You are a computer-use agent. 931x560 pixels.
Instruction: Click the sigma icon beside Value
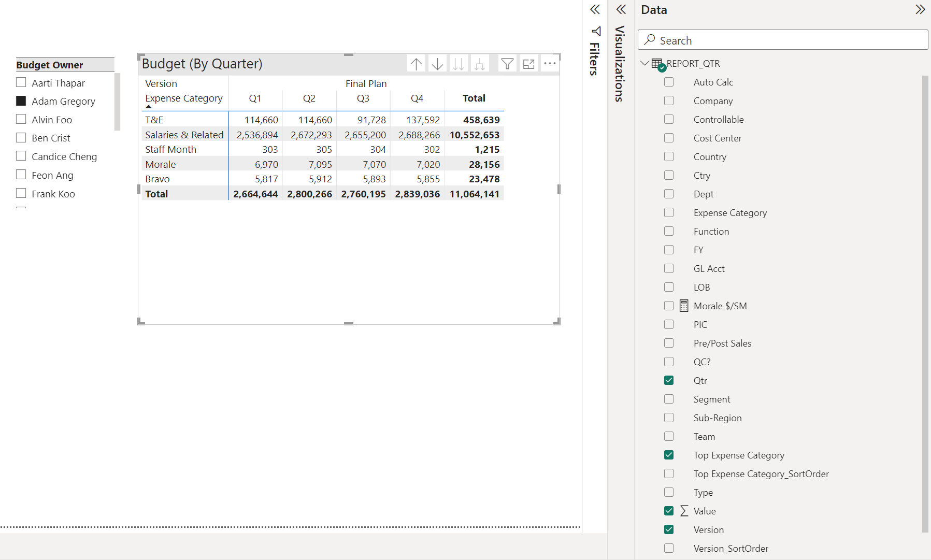point(684,511)
